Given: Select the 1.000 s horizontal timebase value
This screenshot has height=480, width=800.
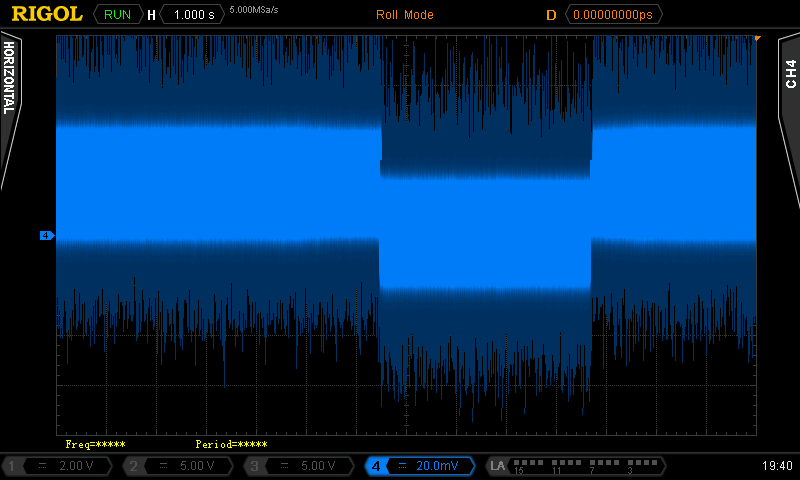Looking at the screenshot, I should (x=193, y=15).
